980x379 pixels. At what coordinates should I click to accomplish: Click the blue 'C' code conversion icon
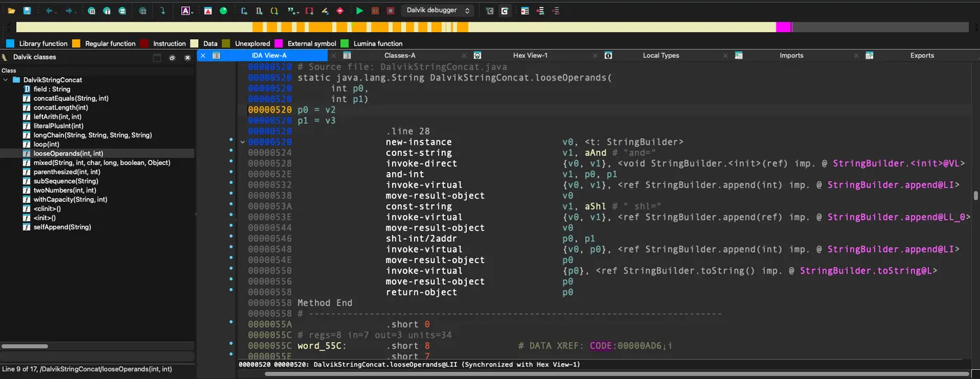[244, 10]
